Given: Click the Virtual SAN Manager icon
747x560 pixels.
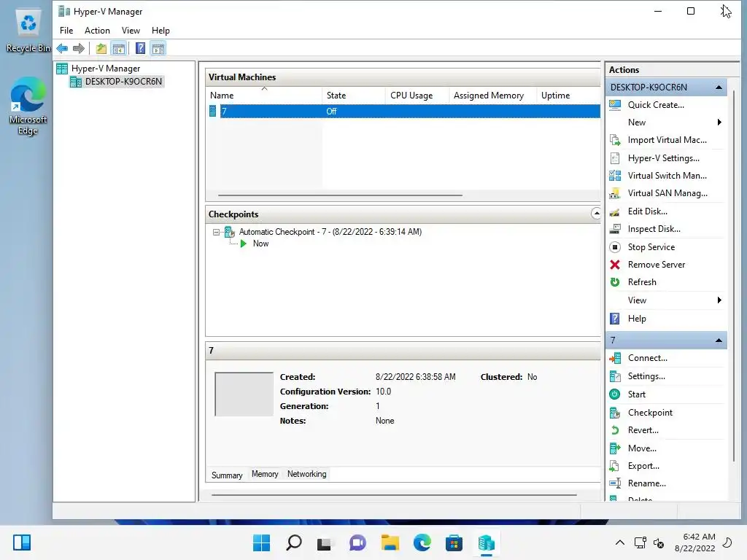Looking at the screenshot, I should click(x=615, y=193).
